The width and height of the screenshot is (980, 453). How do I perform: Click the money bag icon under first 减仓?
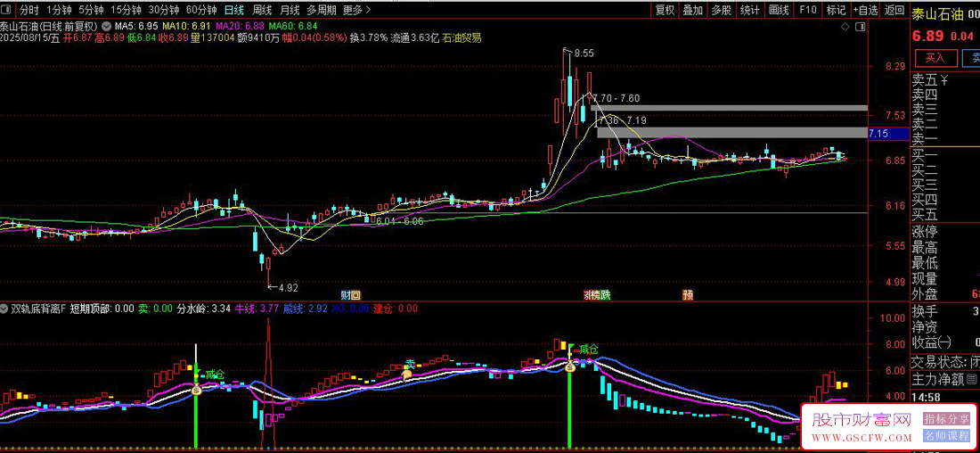(x=196, y=389)
